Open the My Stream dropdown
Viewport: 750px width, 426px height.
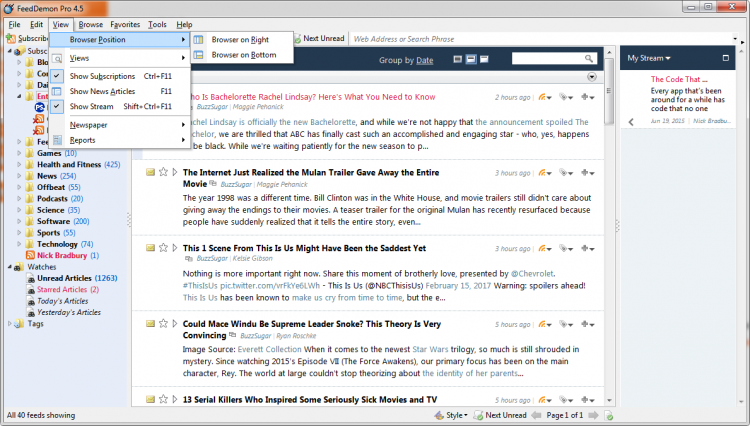[x=649, y=58]
